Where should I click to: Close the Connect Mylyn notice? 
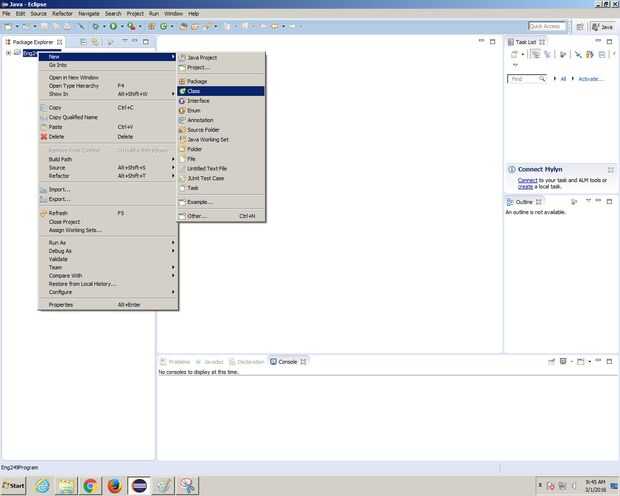pyautogui.click(x=611, y=170)
